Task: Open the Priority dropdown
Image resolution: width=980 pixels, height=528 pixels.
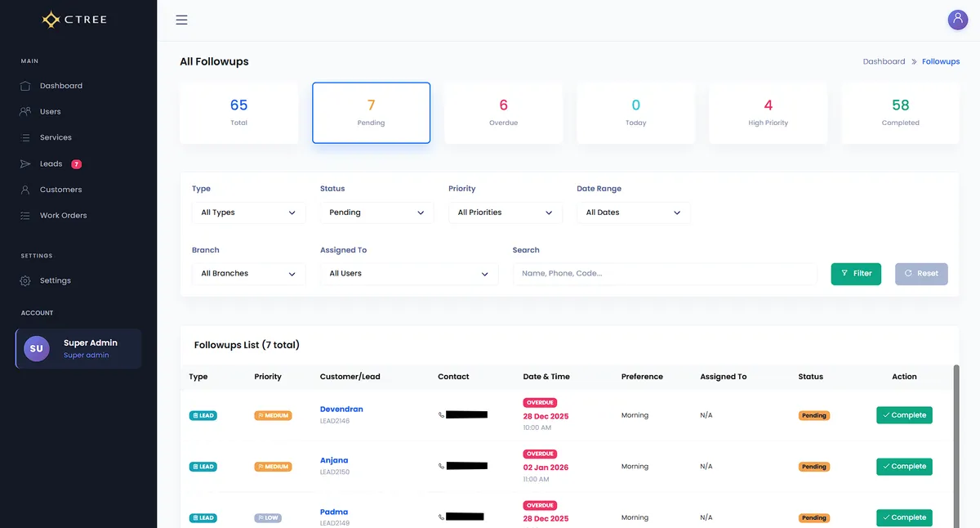Action: coord(506,213)
